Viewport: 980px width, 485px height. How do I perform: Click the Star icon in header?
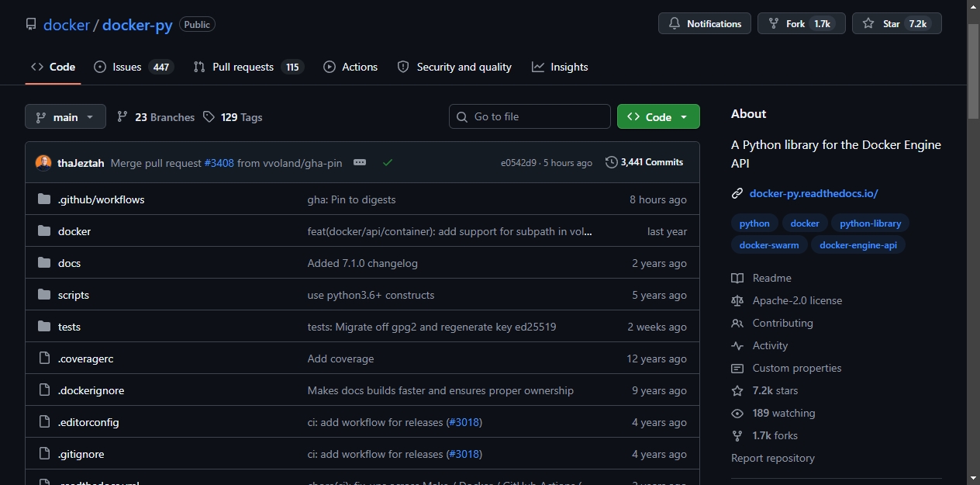coord(868,24)
